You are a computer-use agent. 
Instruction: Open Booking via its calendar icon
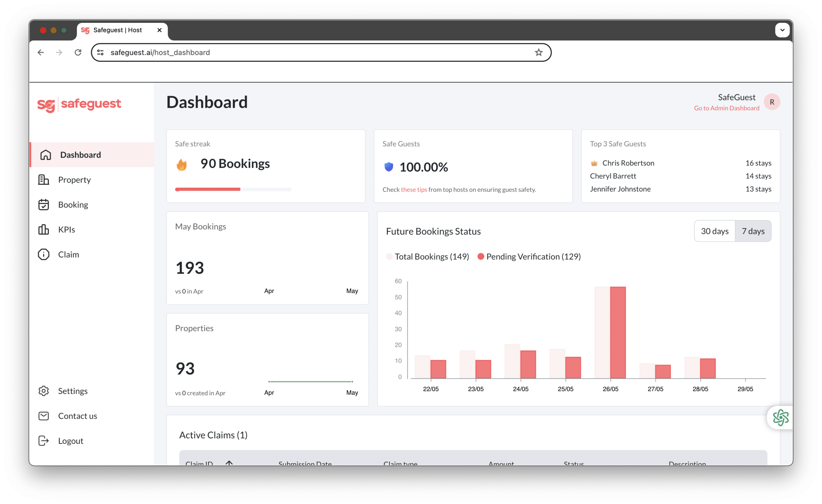43,205
